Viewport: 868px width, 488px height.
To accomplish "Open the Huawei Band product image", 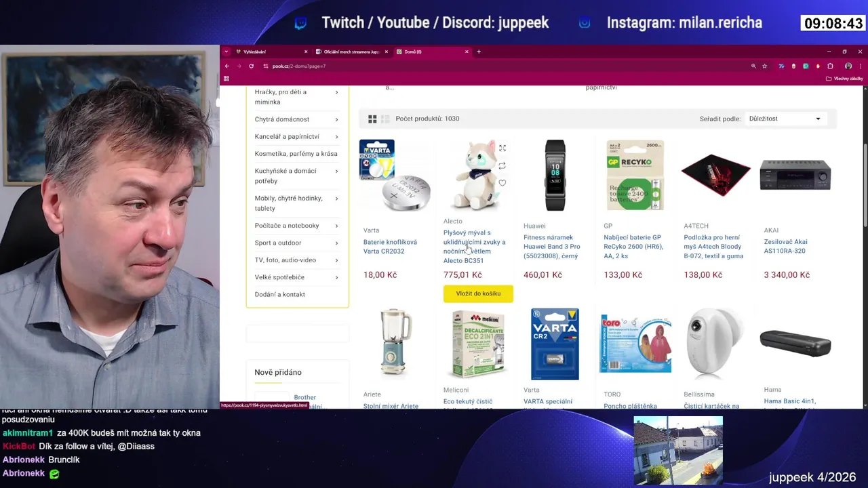I will pos(555,176).
